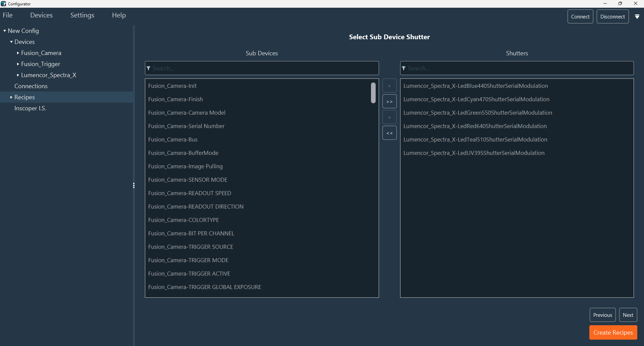The width and height of the screenshot is (644, 346).
Task: Click the Sub Devices list scrollbar
Action: pyautogui.click(x=373, y=93)
